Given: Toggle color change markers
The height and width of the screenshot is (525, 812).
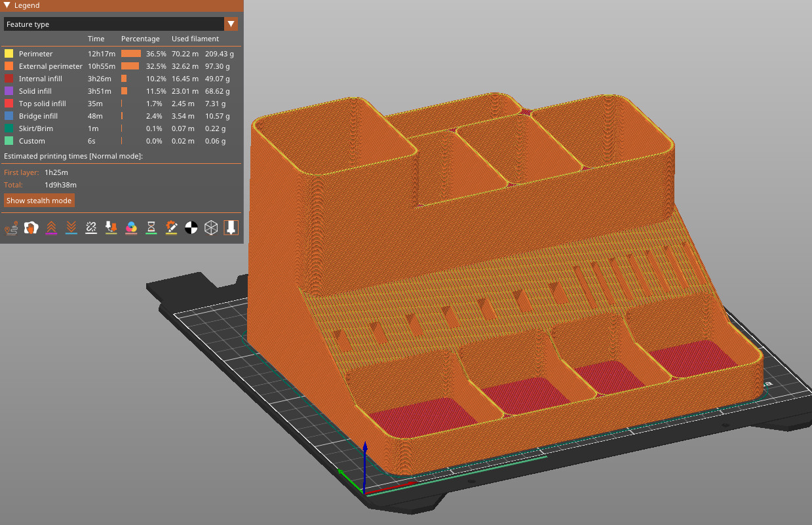Looking at the screenshot, I should (131, 227).
